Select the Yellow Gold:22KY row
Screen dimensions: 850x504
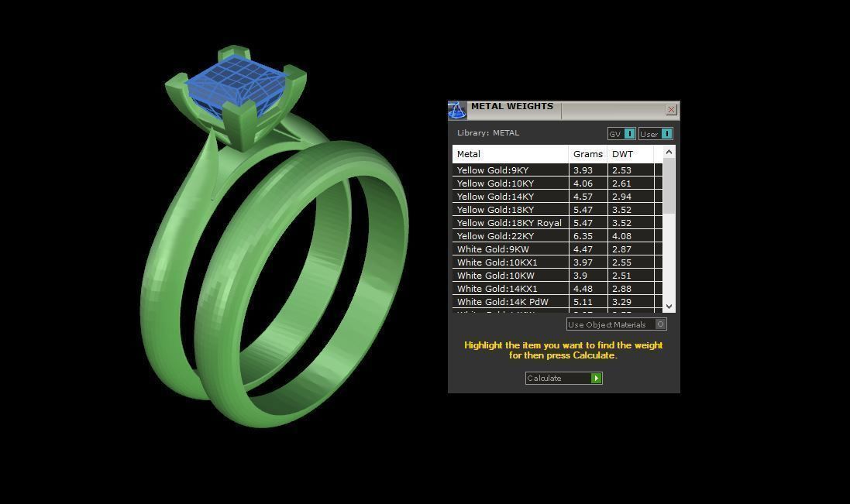(x=557, y=236)
